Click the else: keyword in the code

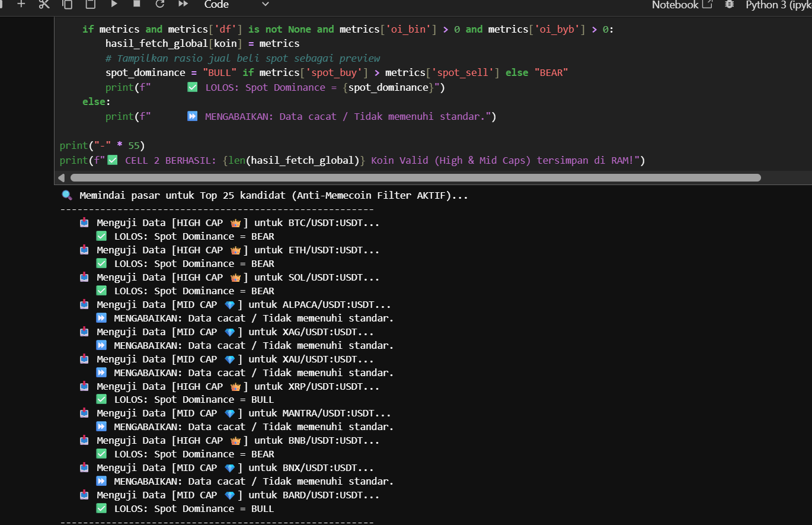pyautogui.click(x=92, y=102)
